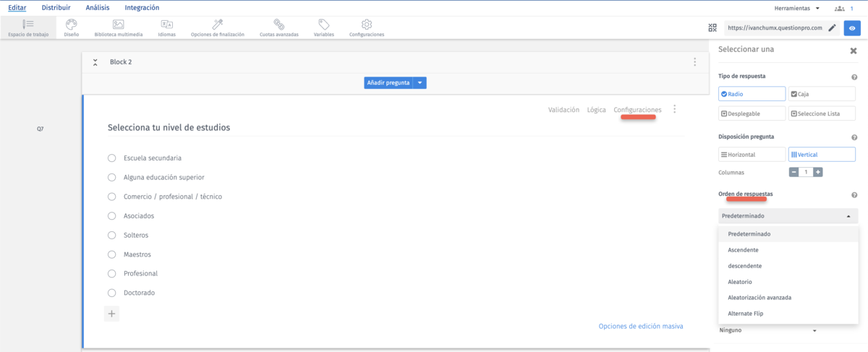Expand the Añadir pregunta arrow dropdown
The height and width of the screenshot is (352, 868).
click(x=421, y=83)
